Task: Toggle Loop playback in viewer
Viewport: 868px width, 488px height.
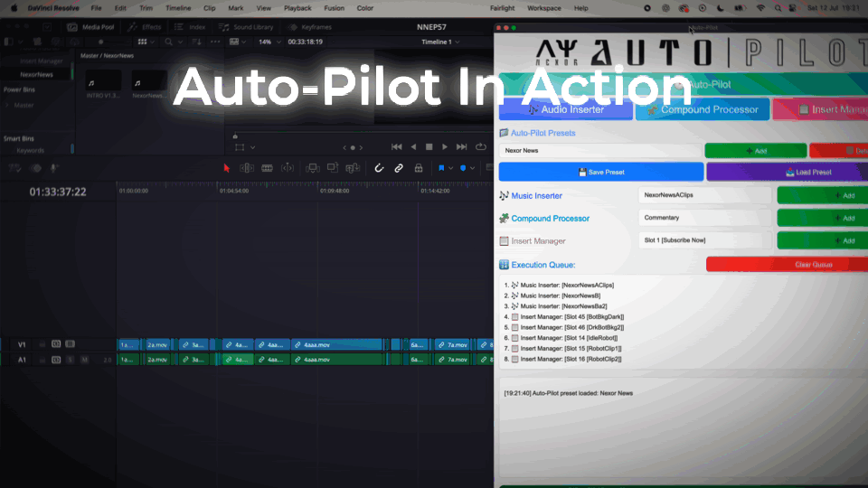Action: pyautogui.click(x=481, y=147)
